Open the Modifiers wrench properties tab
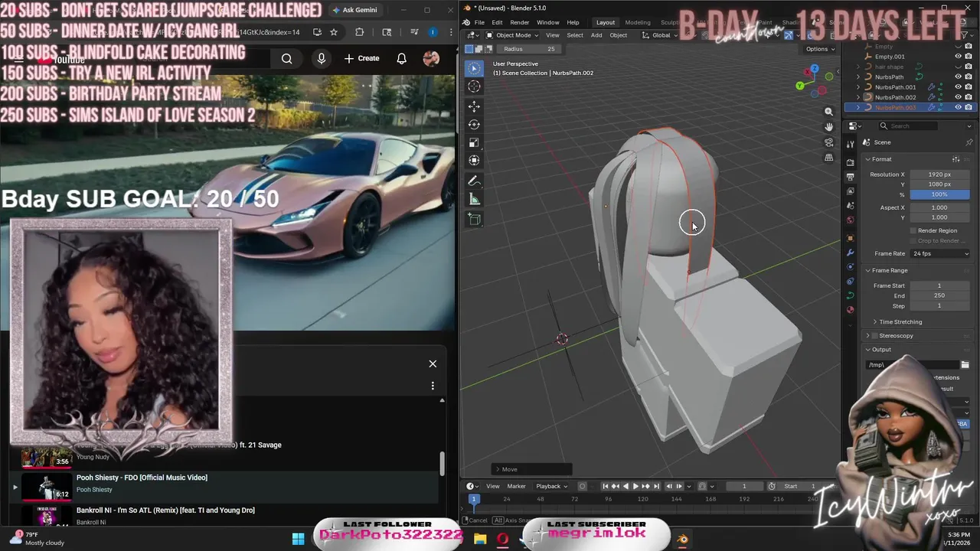Screen dimensions: 980x551 coord(850,253)
